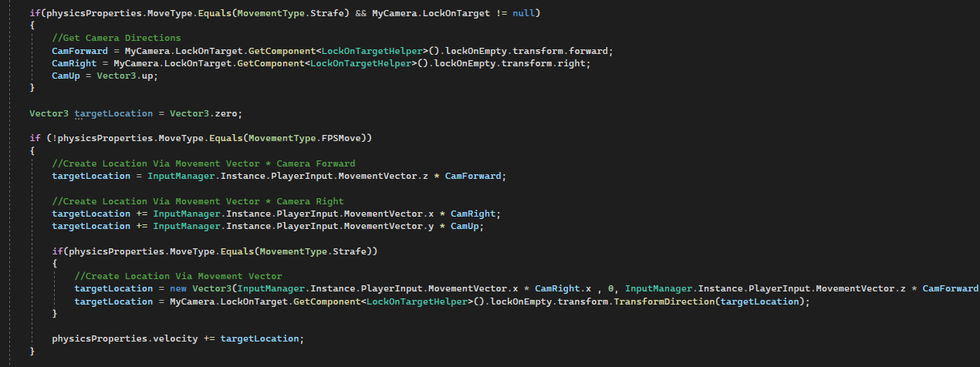This screenshot has height=367, width=980.
Task: Click "transform.forward" at end of CamForward line
Action: pyautogui.click(x=562, y=51)
